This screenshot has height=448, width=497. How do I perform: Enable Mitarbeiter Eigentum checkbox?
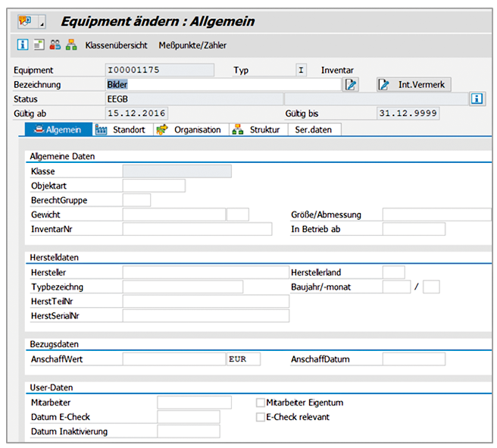261,403
